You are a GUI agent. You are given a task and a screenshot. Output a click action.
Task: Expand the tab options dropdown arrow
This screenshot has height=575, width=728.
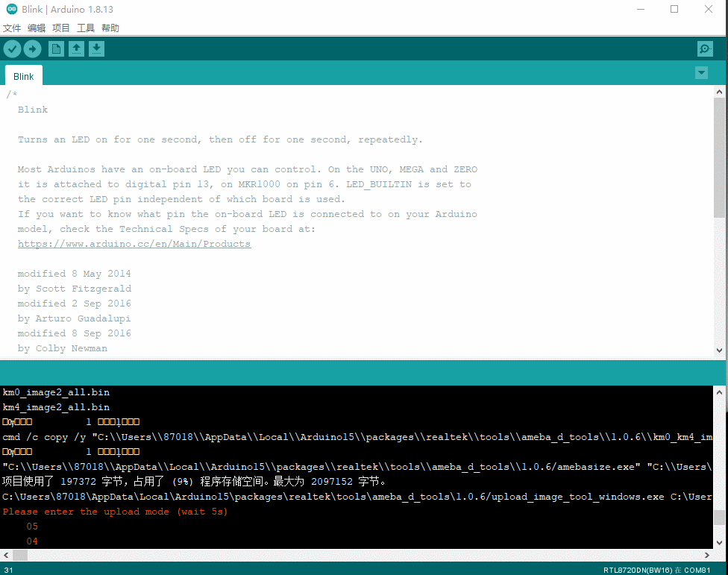(702, 73)
